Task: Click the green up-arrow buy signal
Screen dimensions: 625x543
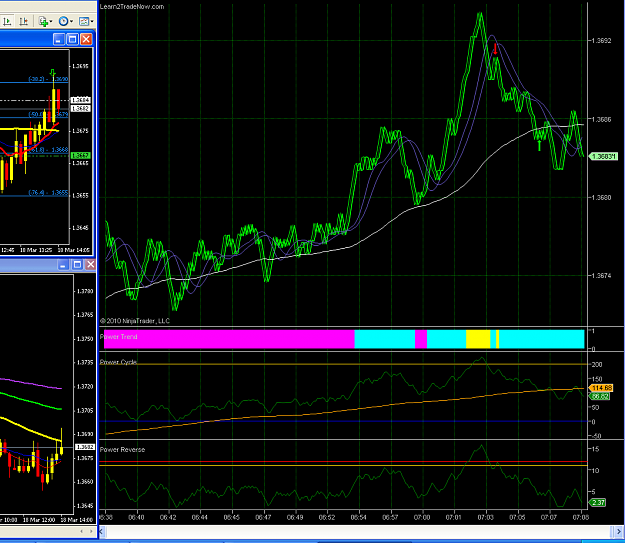Action: 540,146
